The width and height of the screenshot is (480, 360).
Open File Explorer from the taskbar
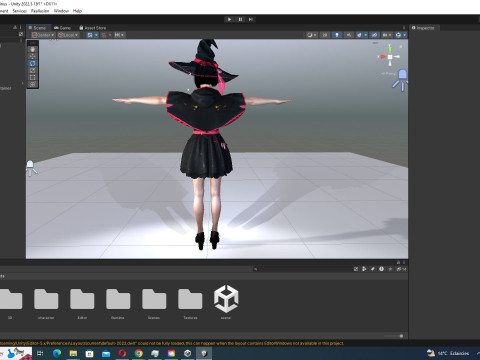tap(73, 353)
